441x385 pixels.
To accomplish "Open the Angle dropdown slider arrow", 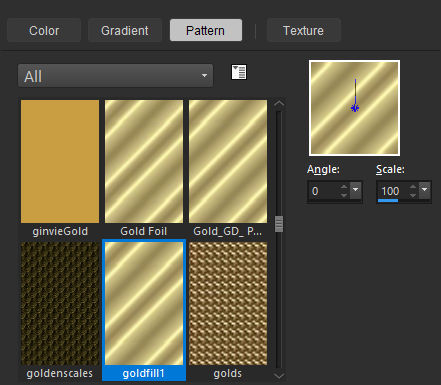I will click(x=356, y=190).
